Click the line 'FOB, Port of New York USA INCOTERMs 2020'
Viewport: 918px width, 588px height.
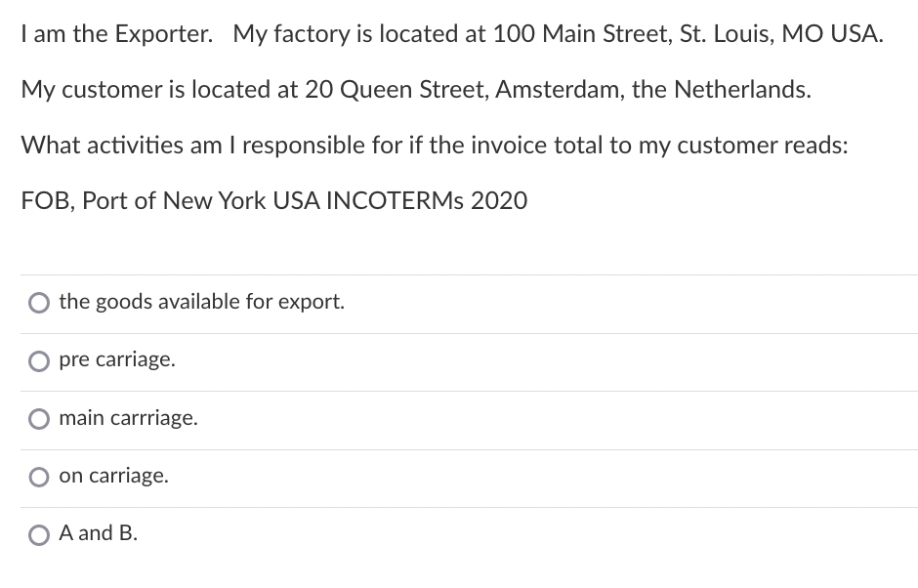(x=273, y=201)
